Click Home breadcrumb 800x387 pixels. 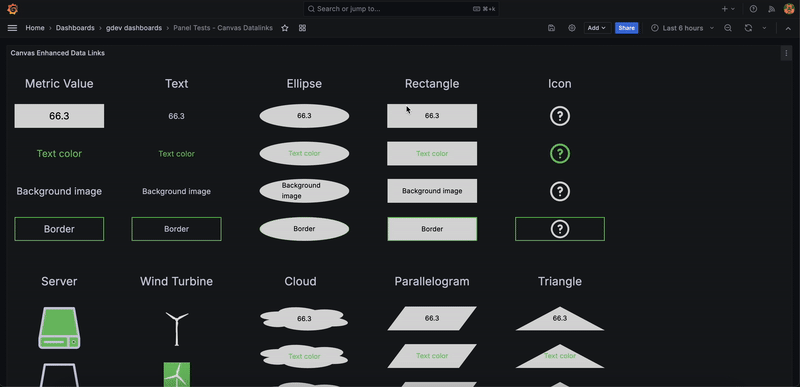[35, 28]
